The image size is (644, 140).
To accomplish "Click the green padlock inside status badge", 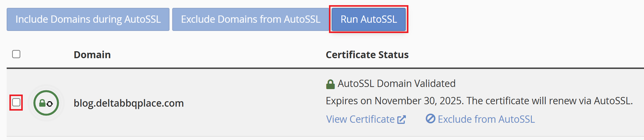I will (x=42, y=103).
